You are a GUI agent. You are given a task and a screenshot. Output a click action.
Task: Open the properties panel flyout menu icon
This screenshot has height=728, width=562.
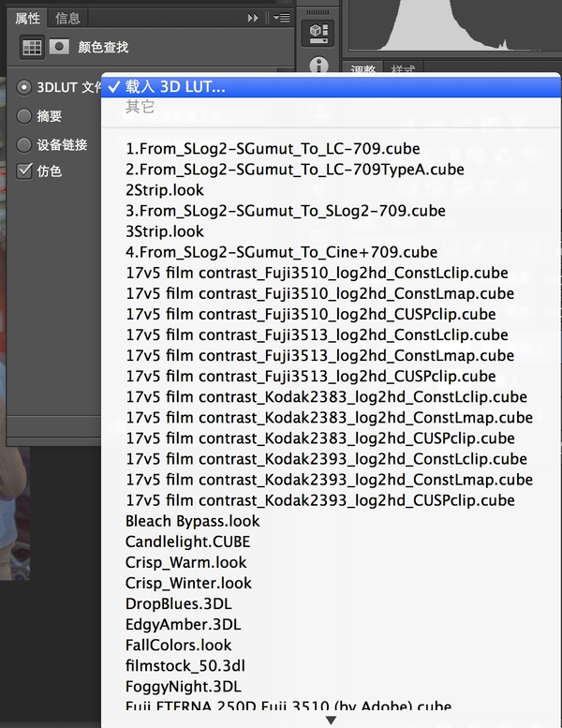click(x=282, y=18)
